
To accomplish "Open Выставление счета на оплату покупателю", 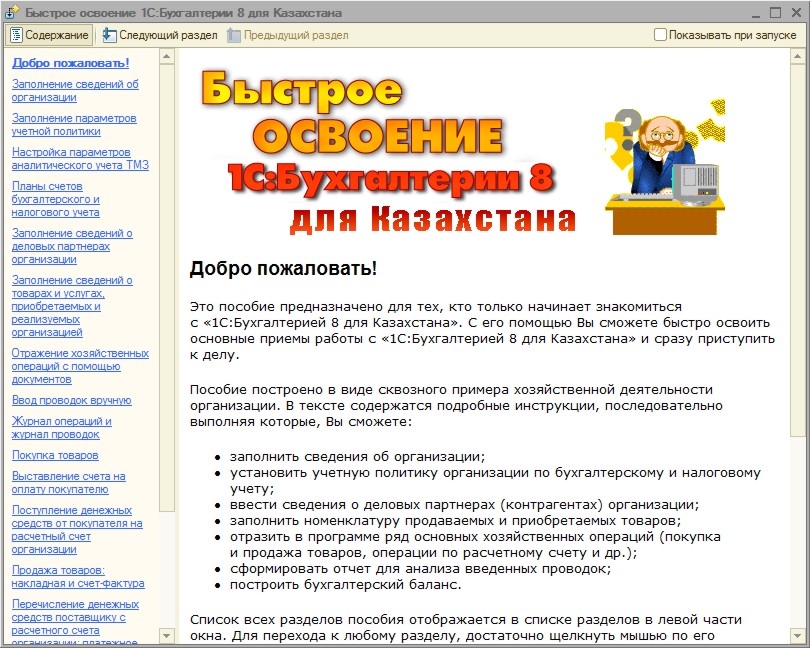I will pos(68,483).
